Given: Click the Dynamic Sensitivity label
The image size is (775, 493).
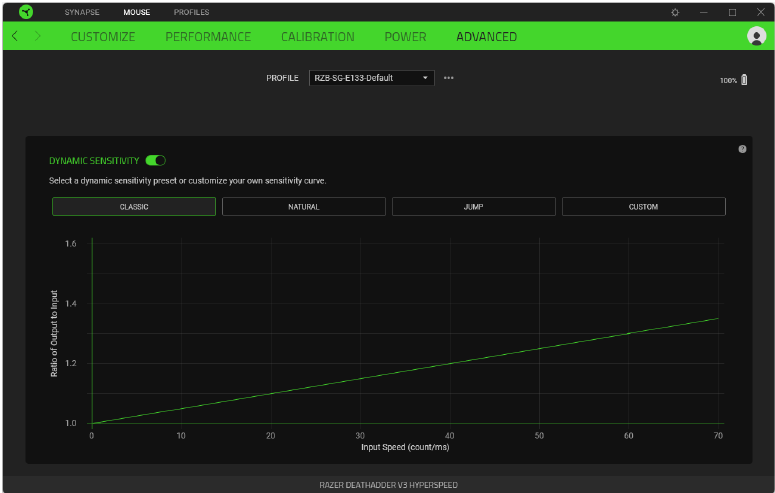Looking at the screenshot, I should click(94, 161).
